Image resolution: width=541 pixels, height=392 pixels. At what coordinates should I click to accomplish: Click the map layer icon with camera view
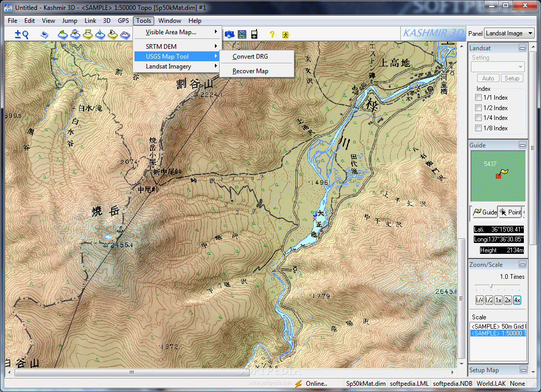pyautogui.click(x=113, y=34)
